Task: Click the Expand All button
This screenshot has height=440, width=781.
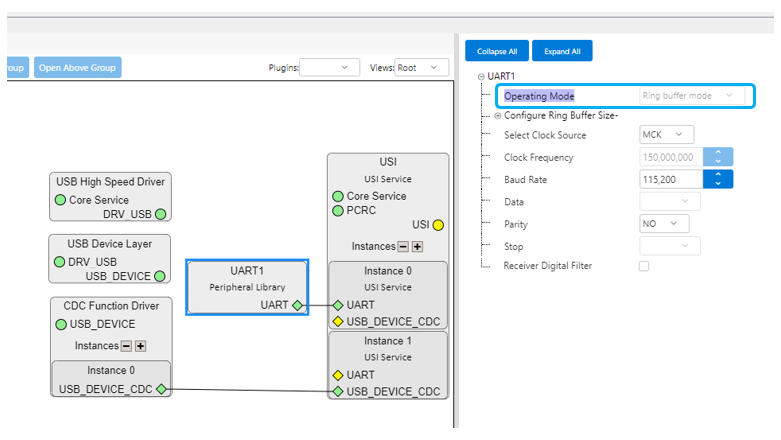Action: click(562, 51)
